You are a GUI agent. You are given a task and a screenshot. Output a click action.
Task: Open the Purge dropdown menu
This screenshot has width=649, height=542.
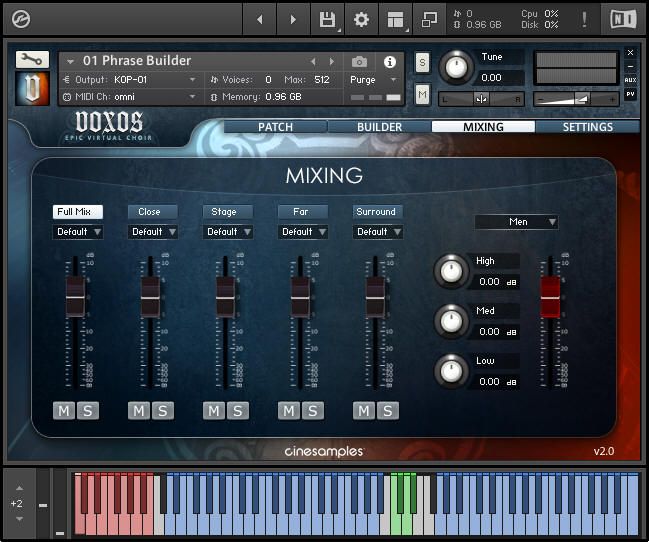click(x=374, y=79)
